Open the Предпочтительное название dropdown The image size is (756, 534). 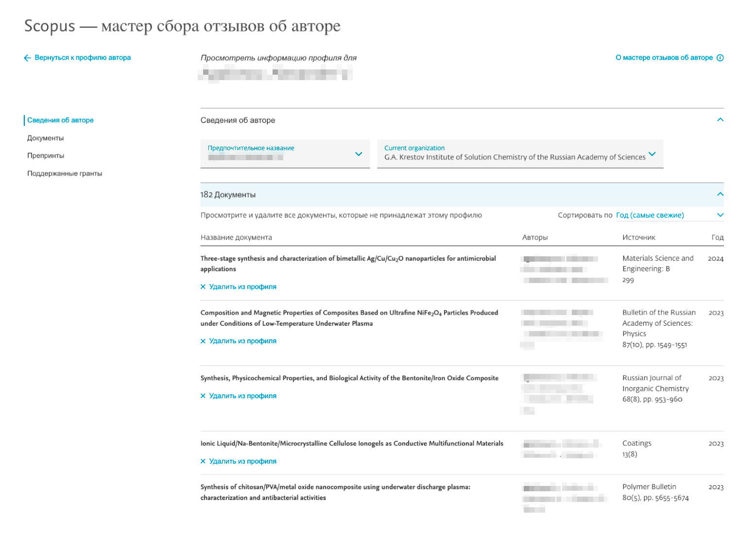coord(285,154)
